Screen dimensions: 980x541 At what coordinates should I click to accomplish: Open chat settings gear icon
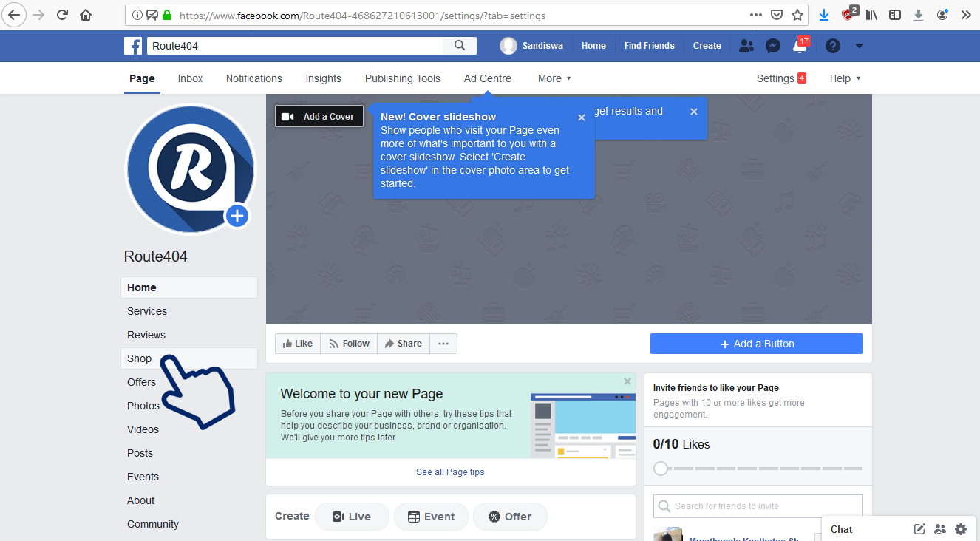(x=961, y=529)
